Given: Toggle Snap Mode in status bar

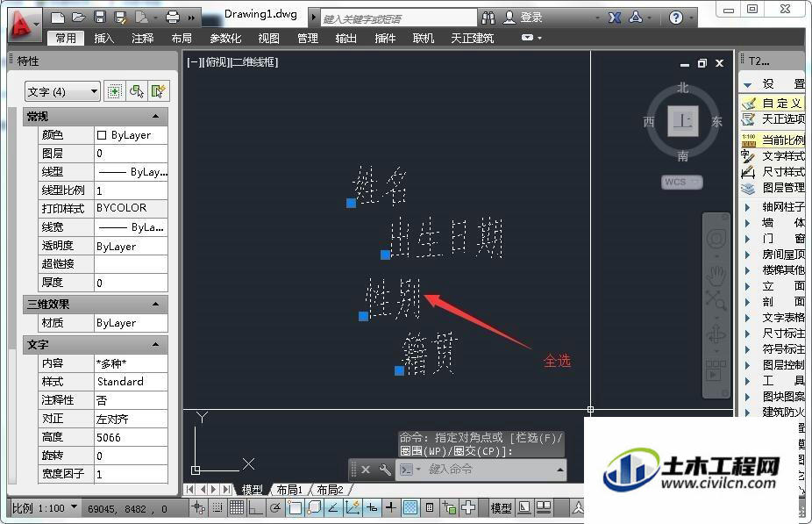Looking at the screenshot, I should (x=217, y=508).
